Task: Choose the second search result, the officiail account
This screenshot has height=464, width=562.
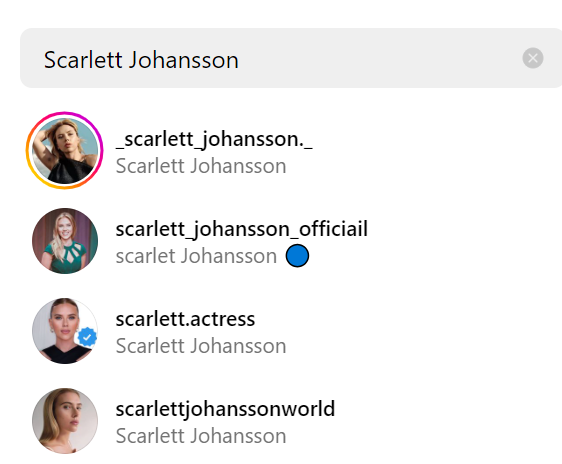Action: click(291, 241)
